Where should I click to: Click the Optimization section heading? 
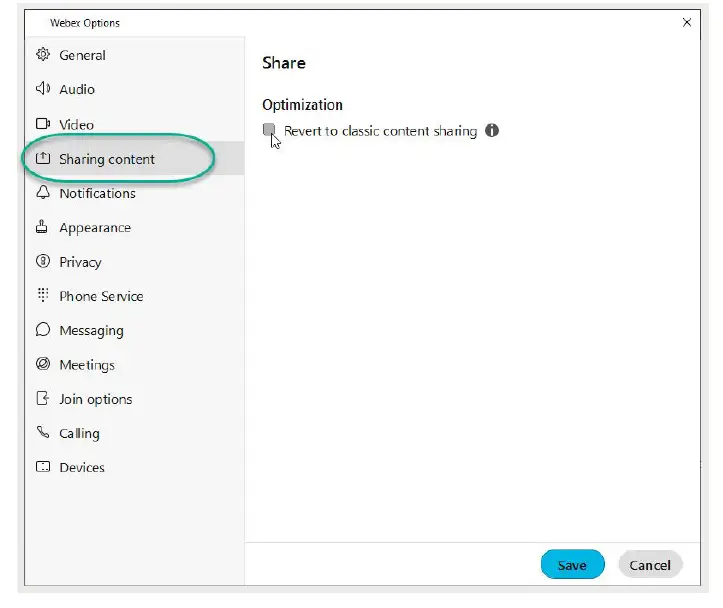pyautogui.click(x=302, y=105)
